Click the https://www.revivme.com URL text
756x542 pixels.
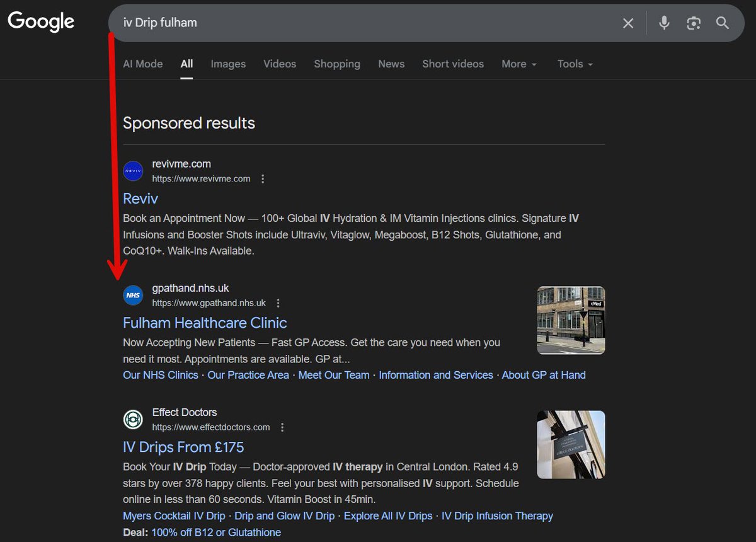point(201,178)
